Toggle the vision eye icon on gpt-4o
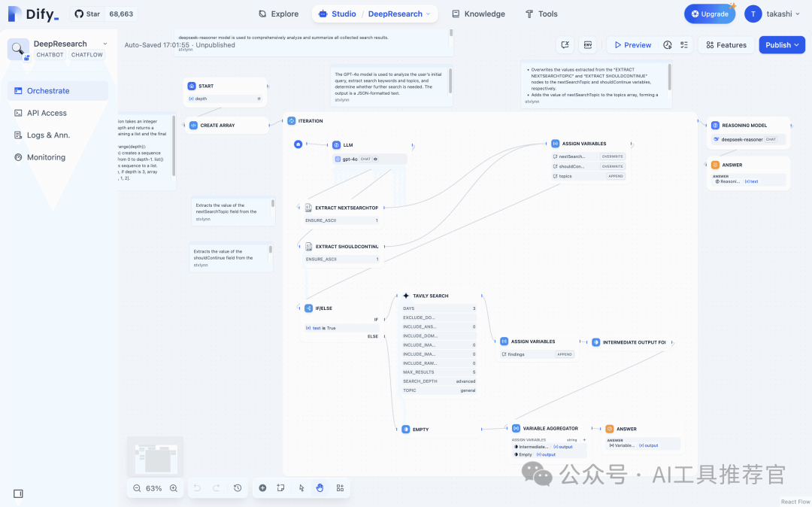Image resolution: width=812 pixels, height=507 pixels. coord(376,159)
